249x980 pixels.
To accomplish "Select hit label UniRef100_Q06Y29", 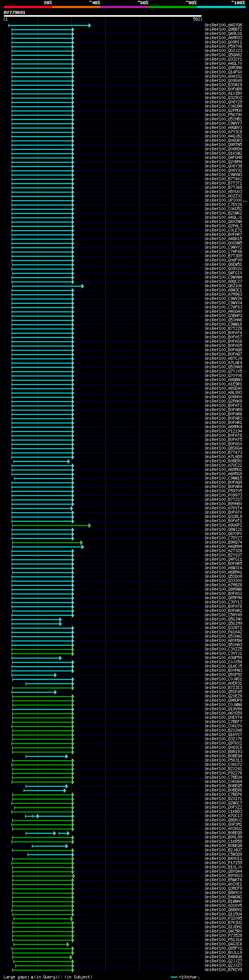I will [223, 102].
